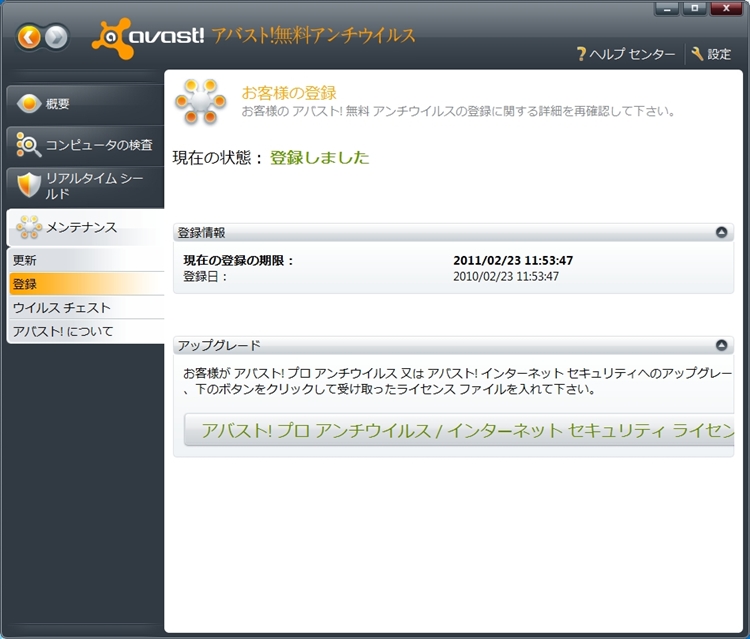Screen dimensions: 750x639
Task: Click the 登録しました status text
Action: [x=320, y=157]
